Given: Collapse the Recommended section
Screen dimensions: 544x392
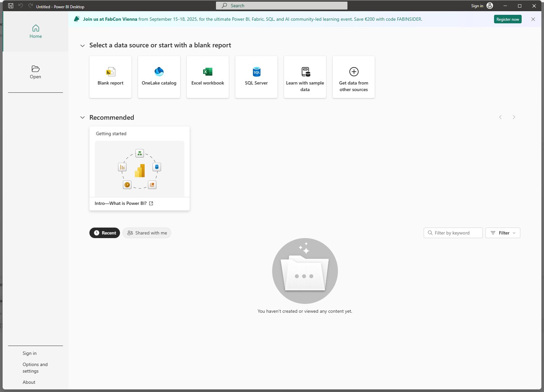Looking at the screenshot, I should point(83,117).
